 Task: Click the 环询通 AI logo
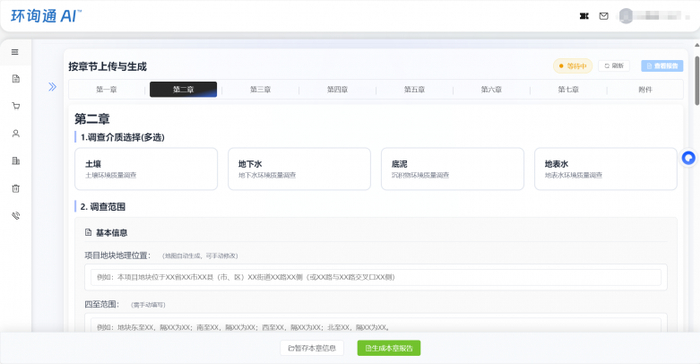pyautogui.click(x=46, y=16)
